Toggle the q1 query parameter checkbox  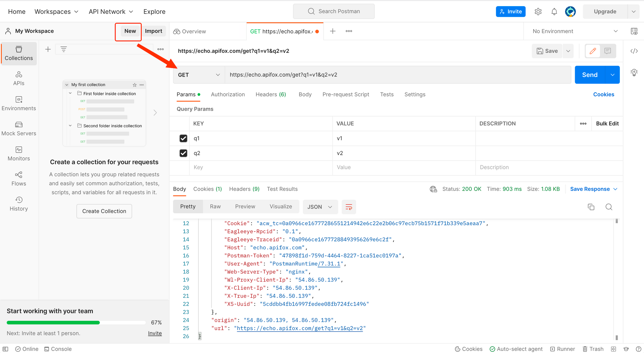[x=183, y=138]
